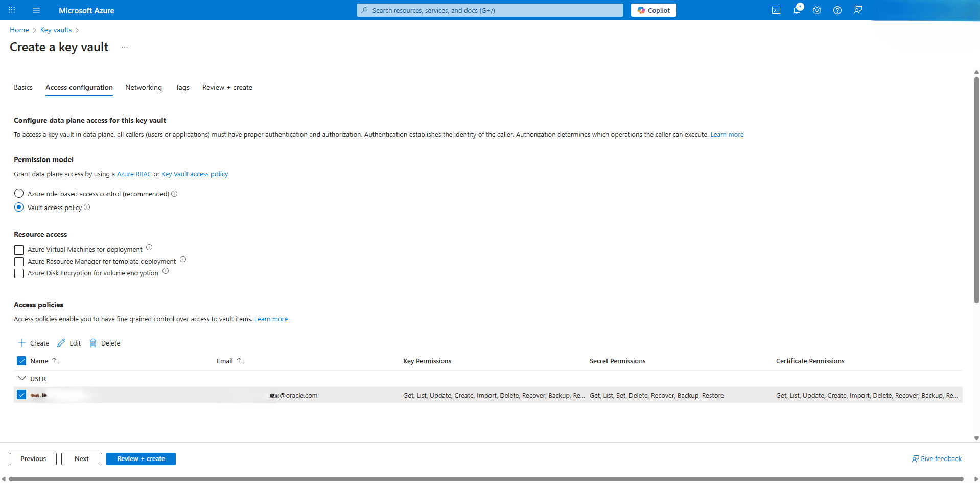The width and height of the screenshot is (980, 483).
Task: Collapse the USER group in access policies
Action: (x=22, y=378)
